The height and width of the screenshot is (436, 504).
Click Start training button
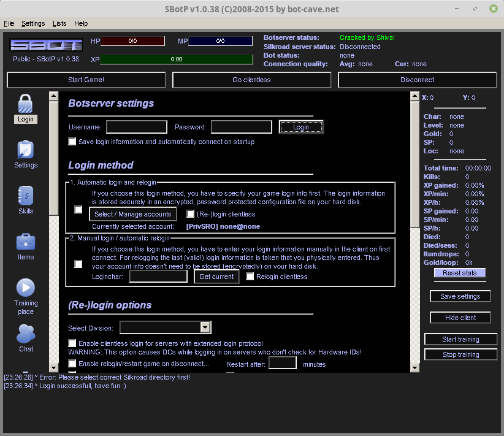460,339
